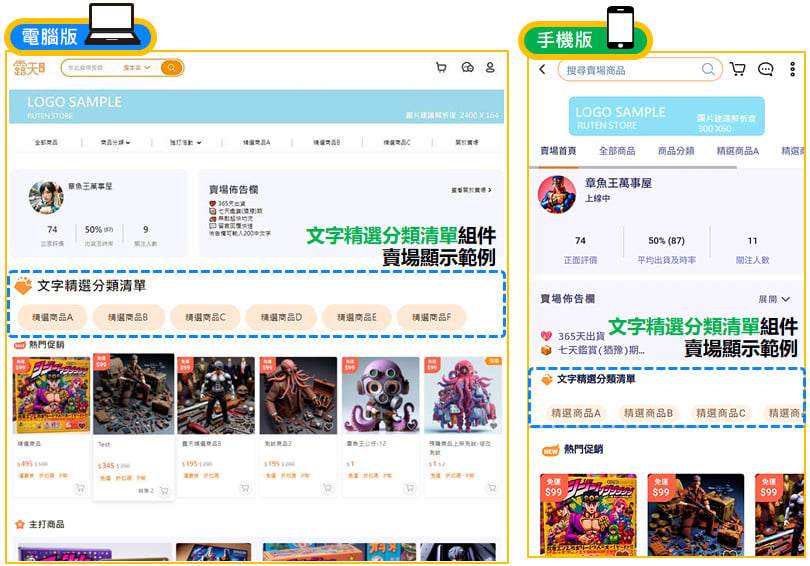Open the search scope dropdown in desktop search

[137, 68]
